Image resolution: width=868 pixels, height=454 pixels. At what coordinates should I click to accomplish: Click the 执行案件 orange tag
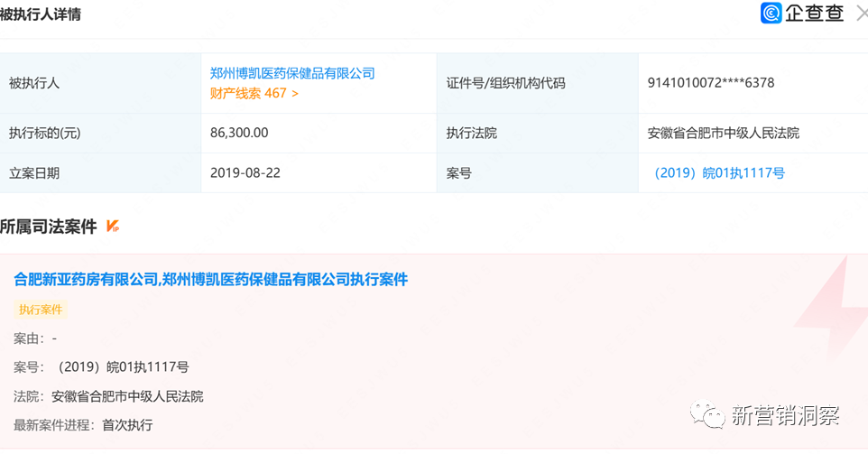pyautogui.click(x=41, y=310)
